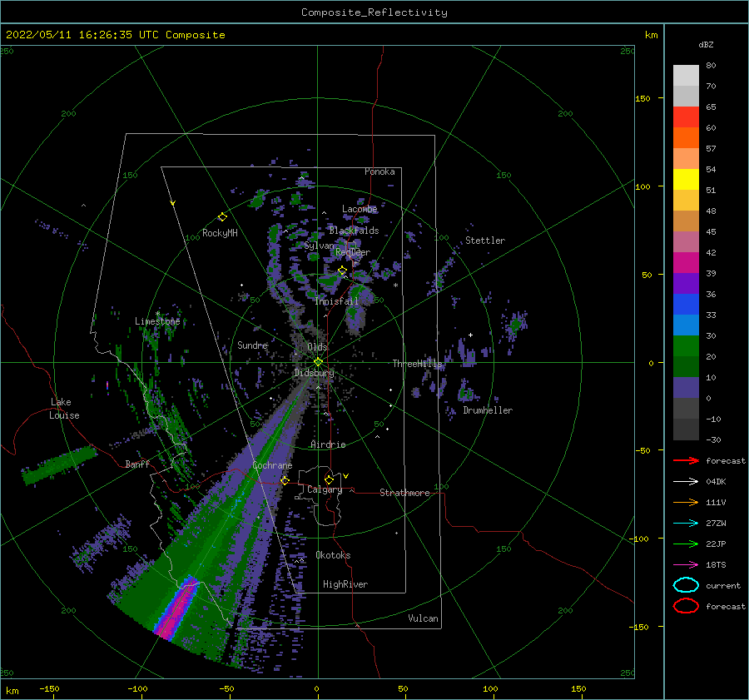Click the white 04DK arrow icon
This screenshot has height=700, width=749.
point(686,482)
